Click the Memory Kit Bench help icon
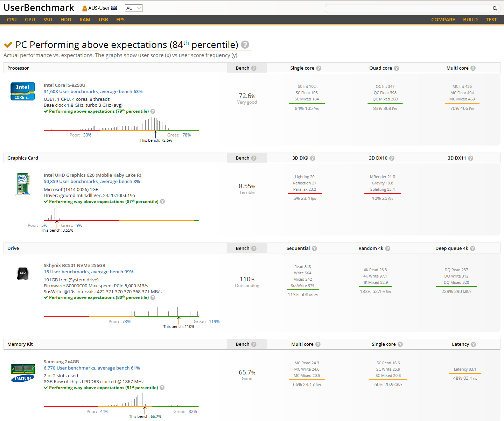This screenshot has height=421, width=504. click(254, 344)
